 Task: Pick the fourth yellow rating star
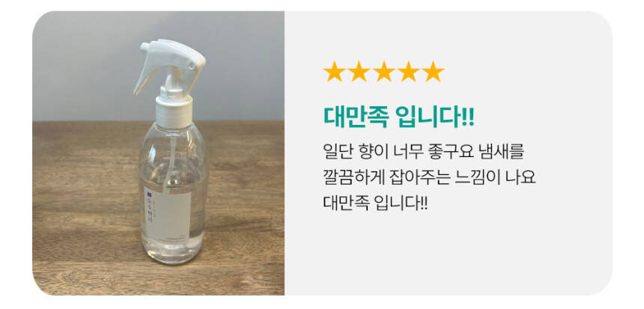(408, 71)
